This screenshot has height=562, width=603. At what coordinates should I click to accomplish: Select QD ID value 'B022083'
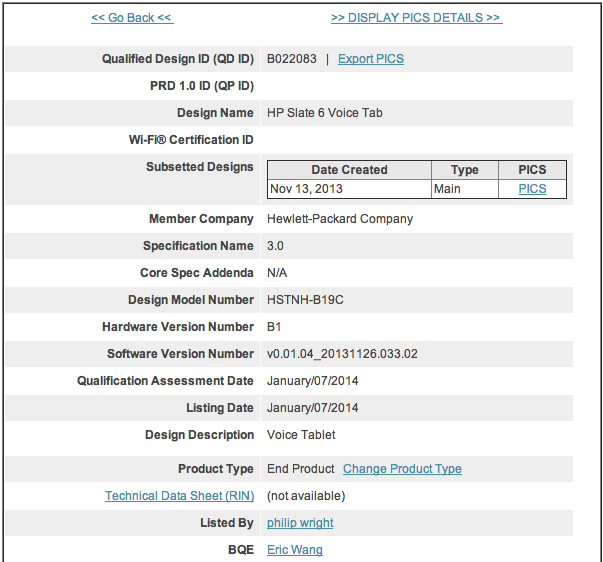pos(292,59)
